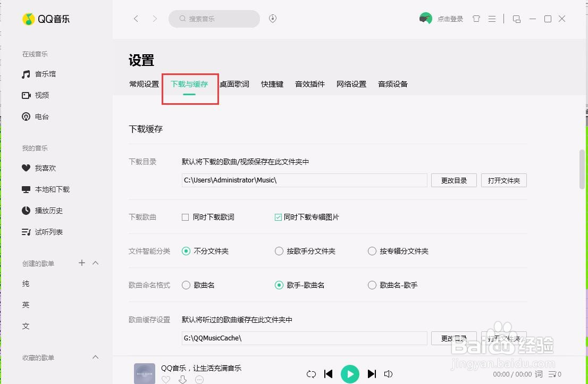Enable 同时下载歌词 checkbox

[x=185, y=217]
